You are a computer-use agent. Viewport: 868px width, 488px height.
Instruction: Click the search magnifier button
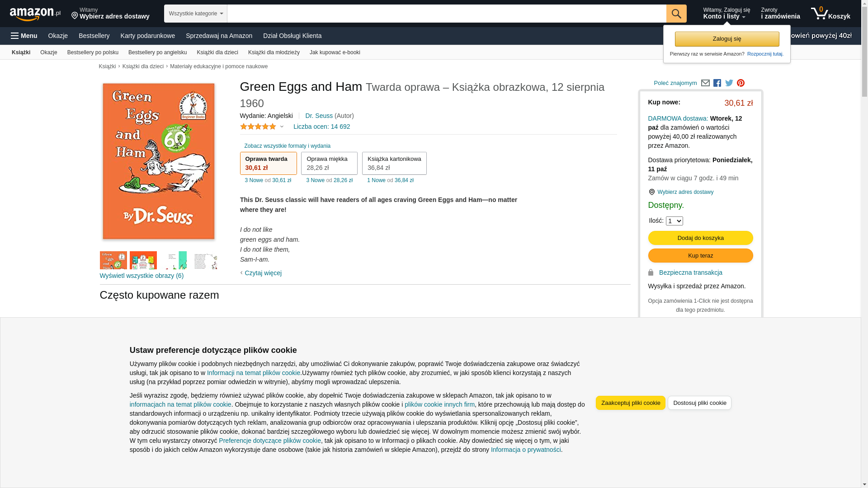pyautogui.click(x=676, y=14)
